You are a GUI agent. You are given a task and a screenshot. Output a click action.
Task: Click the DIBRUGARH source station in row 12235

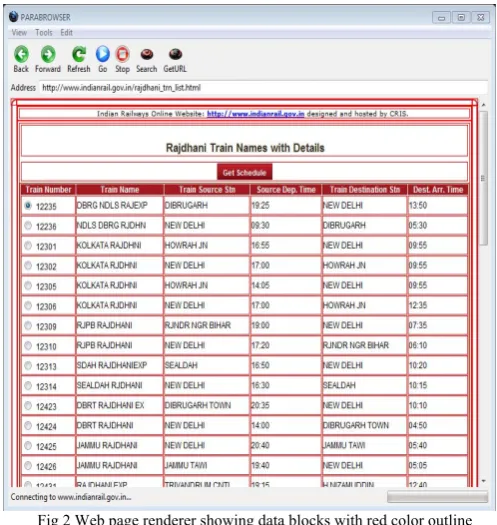[207, 205]
